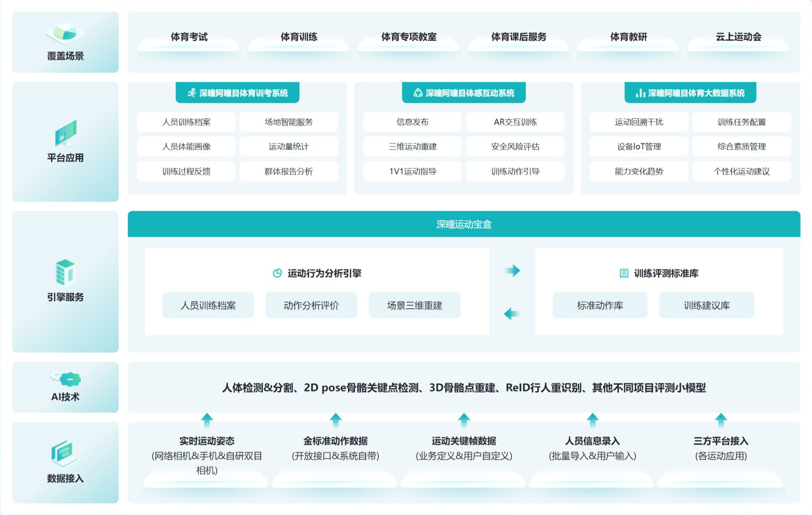Click the server icon above 引擎服务
The height and width of the screenshot is (515, 812).
65,272
